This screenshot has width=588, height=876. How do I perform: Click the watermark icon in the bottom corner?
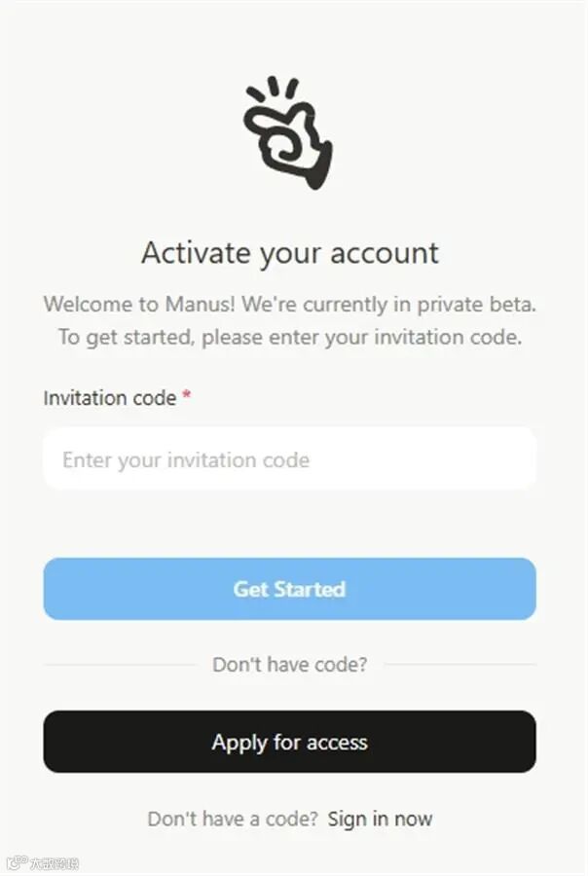click(17, 863)
